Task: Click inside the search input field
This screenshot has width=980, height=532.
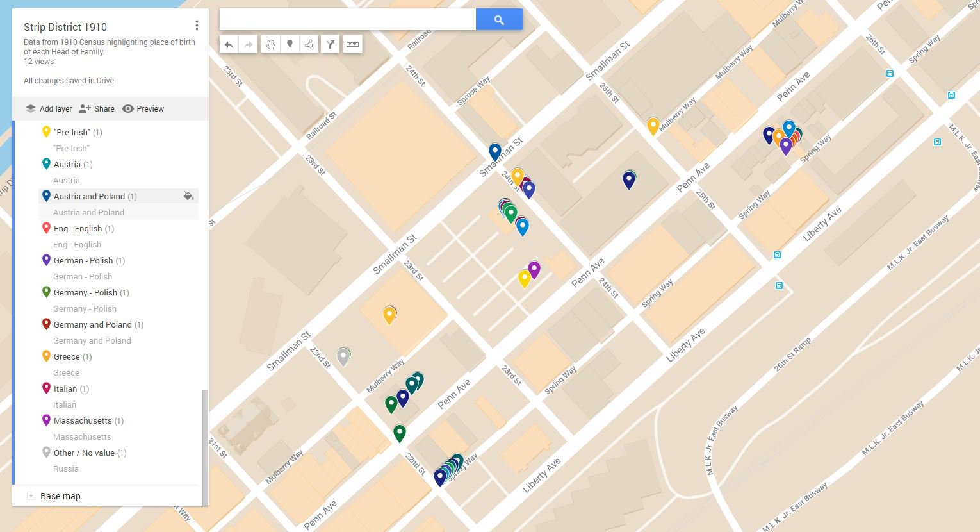Action: (346, 19)
